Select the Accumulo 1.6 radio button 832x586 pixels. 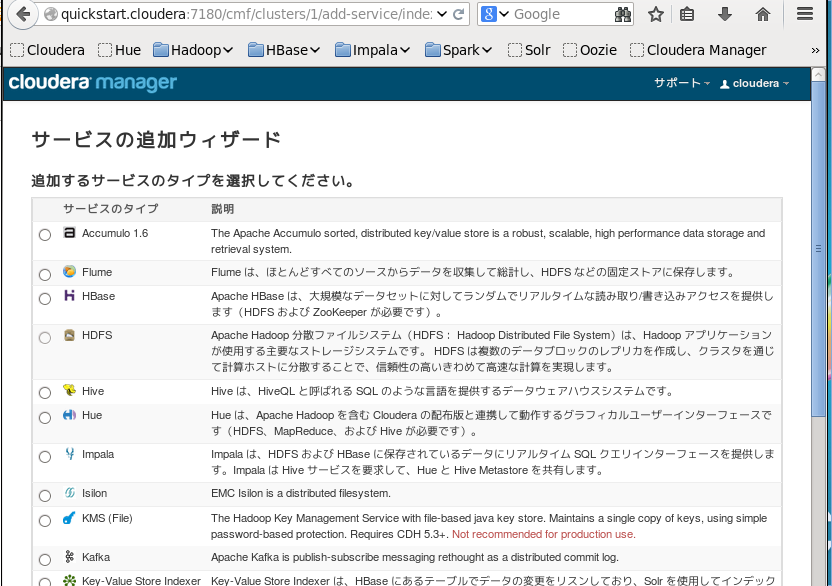pyautogui.click(x=45, y=235)
